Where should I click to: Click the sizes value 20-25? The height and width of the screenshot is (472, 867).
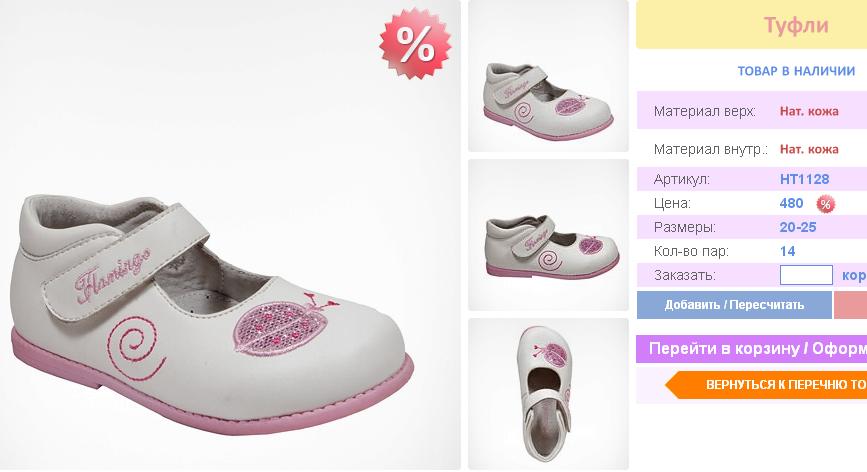pyautogui.click(x=798, y=227)
